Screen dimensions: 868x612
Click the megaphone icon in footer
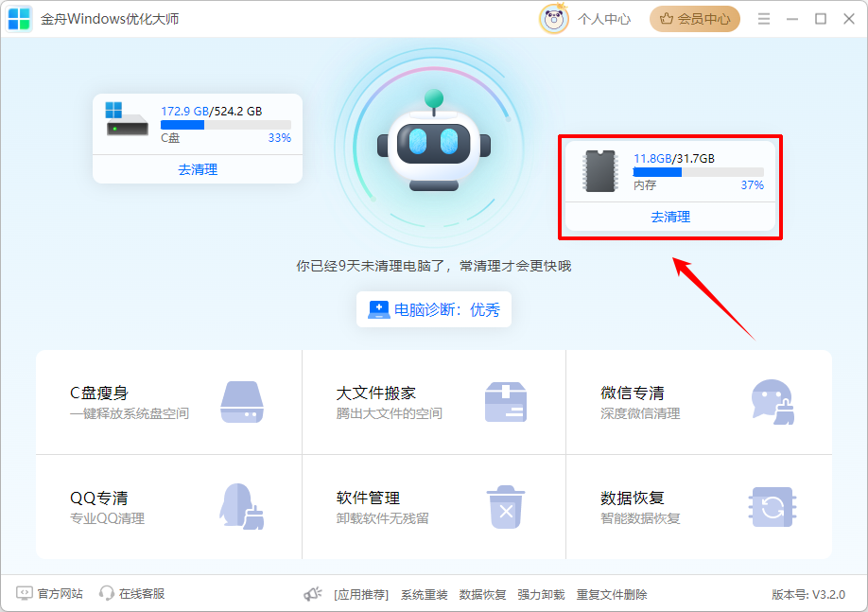click(x=313, y=594)
